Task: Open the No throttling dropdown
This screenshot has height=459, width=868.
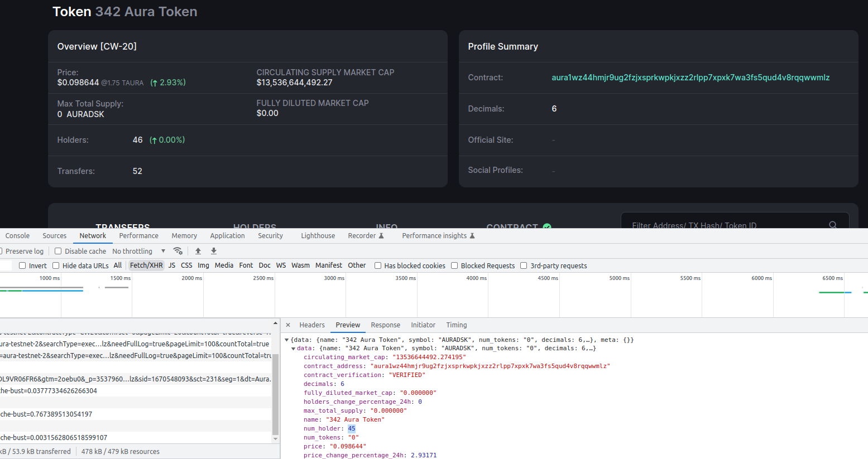Action: [139, 251]
